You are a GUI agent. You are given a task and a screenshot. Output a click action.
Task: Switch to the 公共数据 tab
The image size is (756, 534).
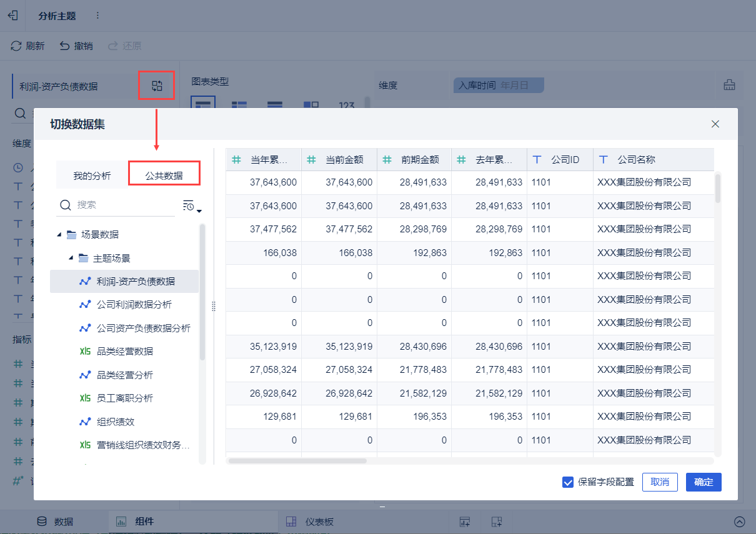pyautogui.click(x=164, y=176)
